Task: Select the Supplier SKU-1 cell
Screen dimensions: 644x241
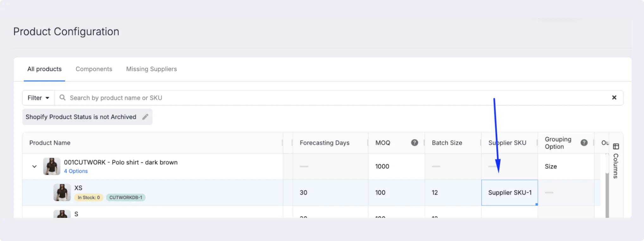Action: tap(510, 192)
